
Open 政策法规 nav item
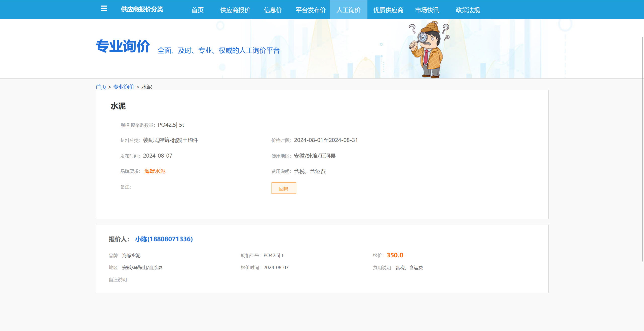(x=468, y=10)
